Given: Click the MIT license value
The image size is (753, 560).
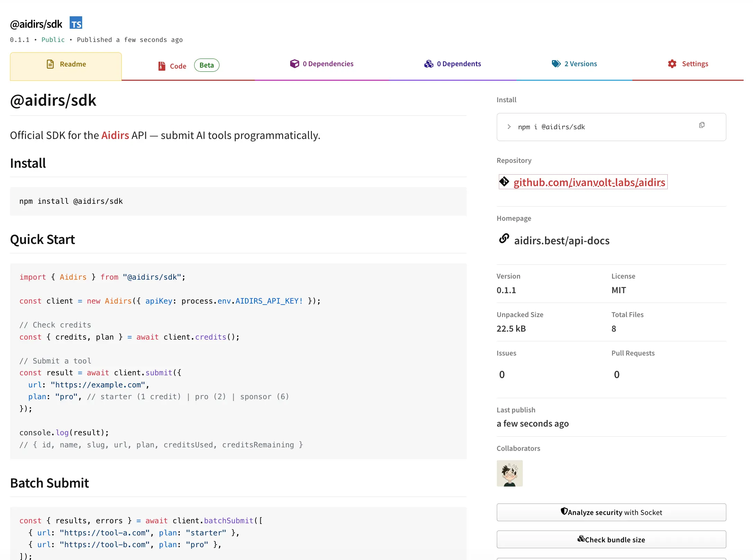Looking at the screenshot, I should pyautogui.click(x=619, y=290).
